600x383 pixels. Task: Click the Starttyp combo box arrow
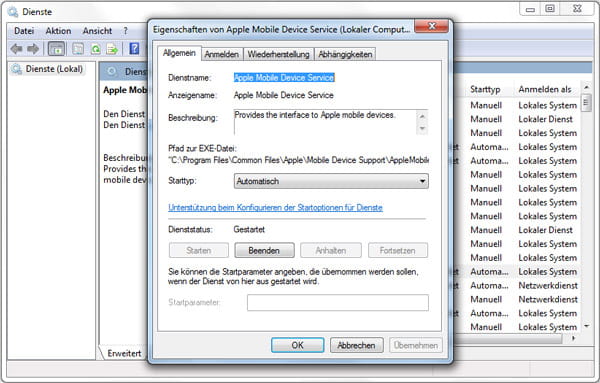tap(422, 181)
